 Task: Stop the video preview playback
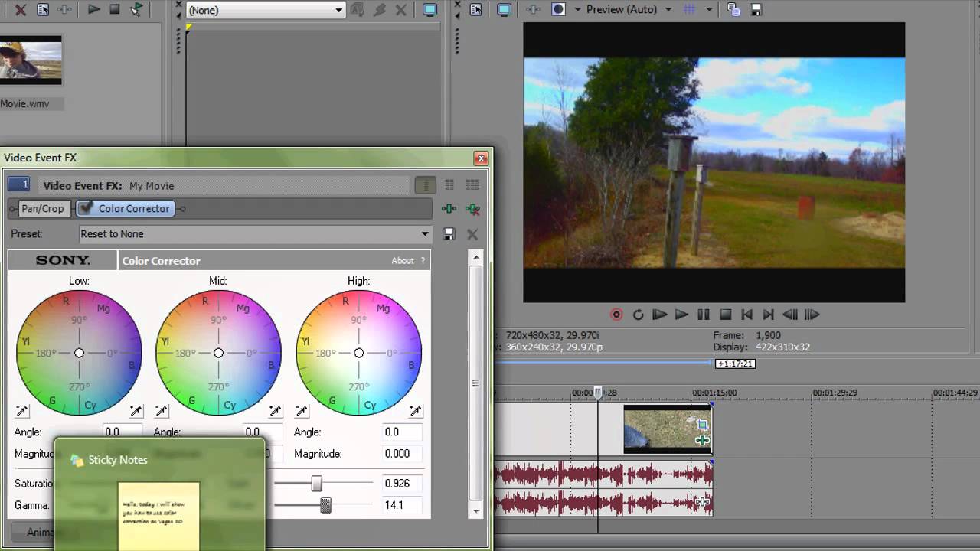coord(726,315)
